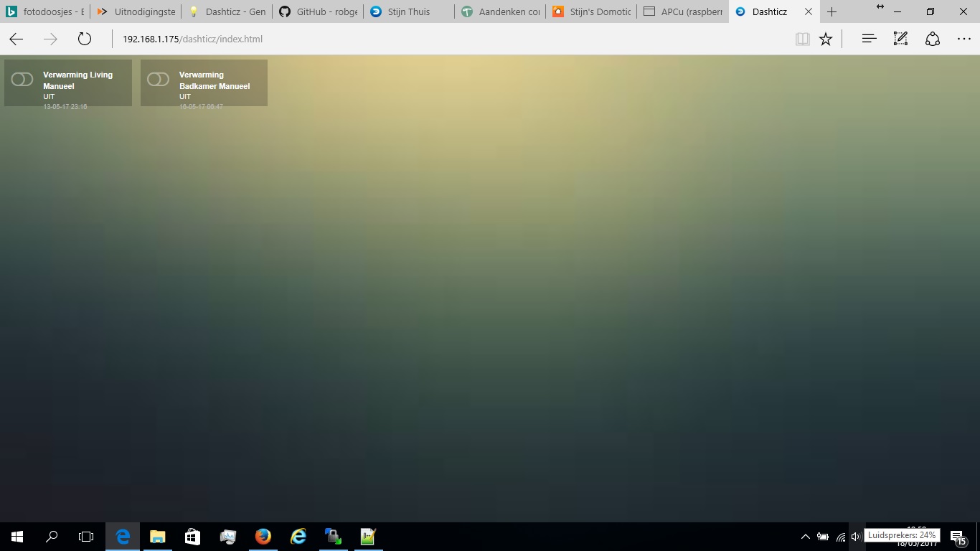980x551 pixels.
Task: Open Firefox from taskbar
Action: click(x=263, y=537)
